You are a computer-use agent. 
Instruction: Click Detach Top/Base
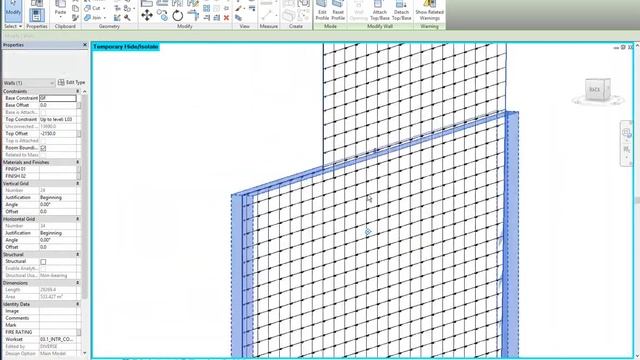[402, 11]
